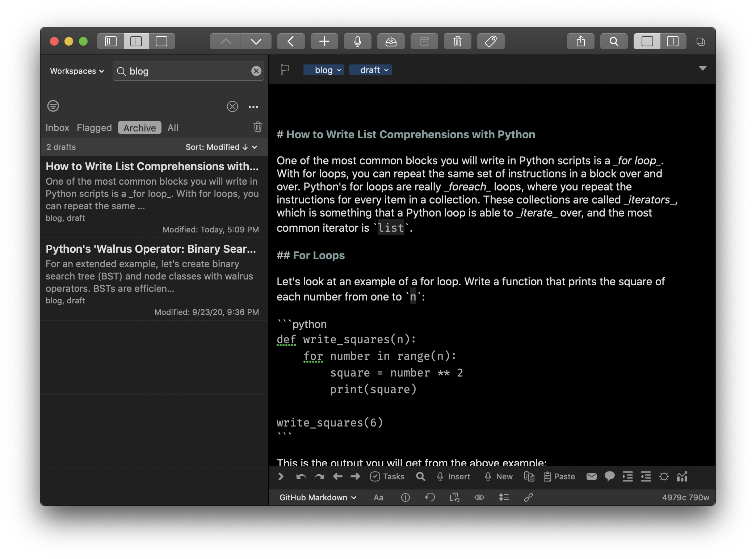
Task: Switch to the editor-only layout
Action: coord(161,41)
